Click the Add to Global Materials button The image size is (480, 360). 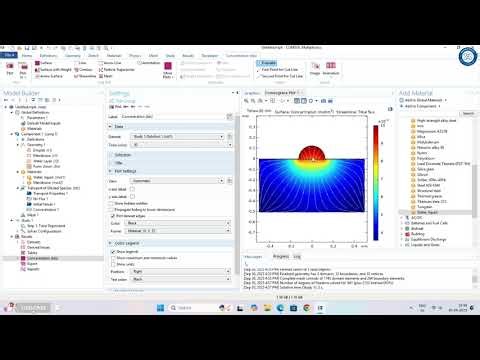[423, 100]
